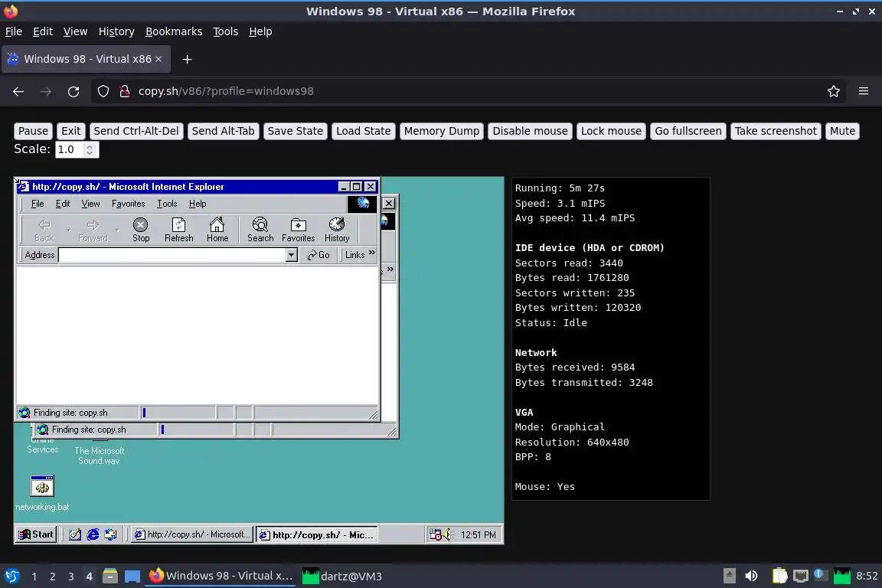This screenshot has width=882, height=588.
Task: Open IE View menu
Action: (x=90, y=204)
